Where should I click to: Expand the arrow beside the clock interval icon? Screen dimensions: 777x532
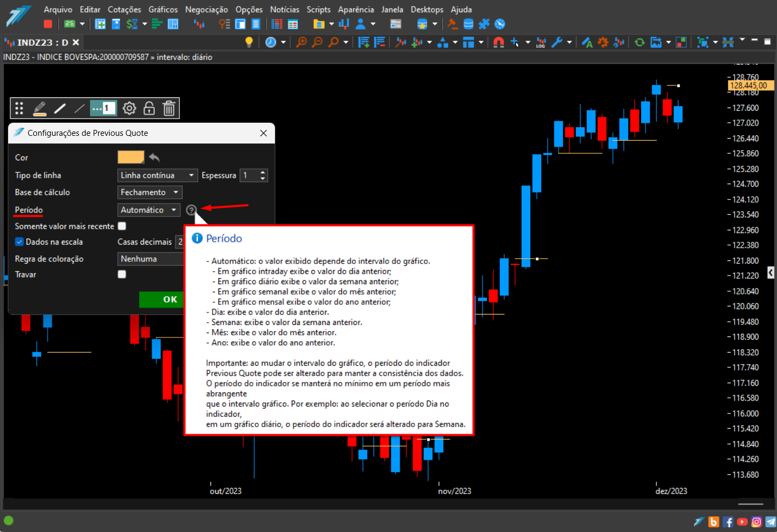[283, 42]
